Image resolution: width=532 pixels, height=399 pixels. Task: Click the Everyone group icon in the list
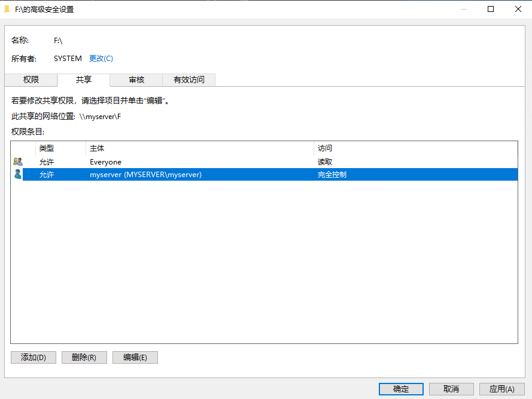click(17, 162)
